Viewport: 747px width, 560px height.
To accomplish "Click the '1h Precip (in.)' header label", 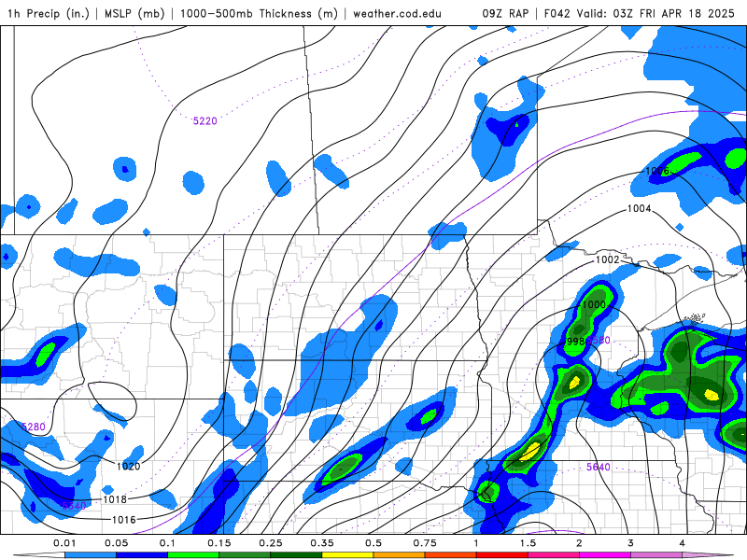I will [x=49, y=13].
